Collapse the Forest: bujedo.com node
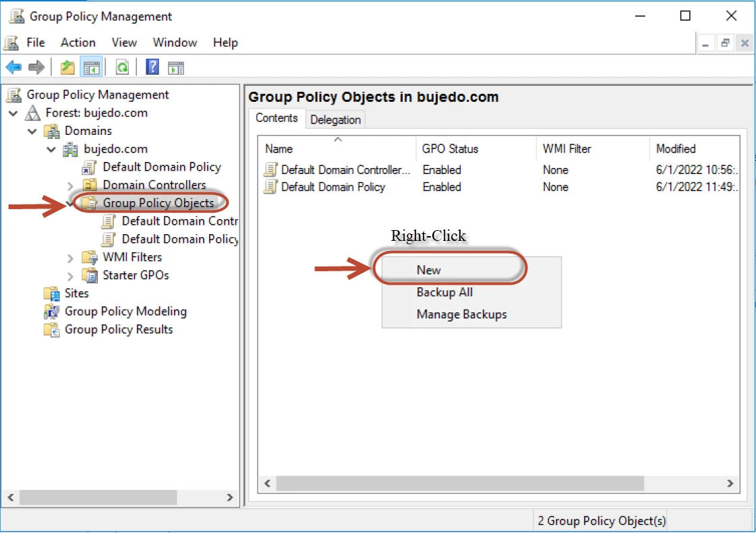This screenshot has height=533, width=756. pos(13,113)
